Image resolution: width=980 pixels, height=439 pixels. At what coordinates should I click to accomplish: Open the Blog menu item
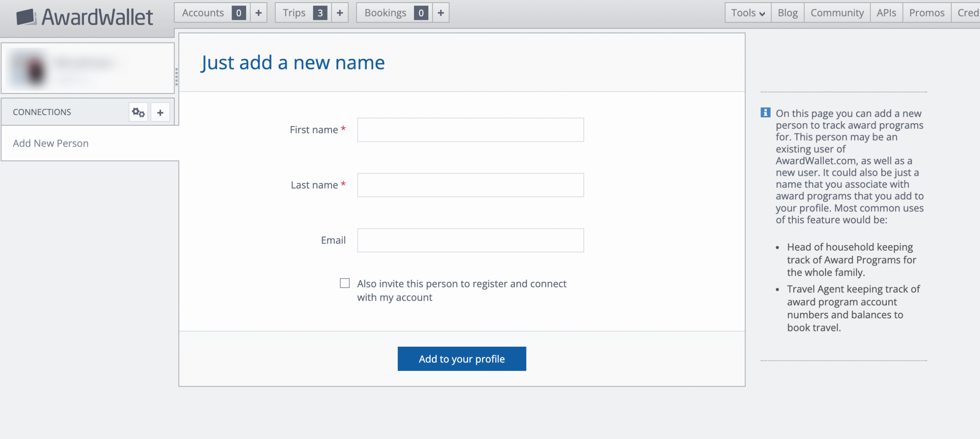787,13
